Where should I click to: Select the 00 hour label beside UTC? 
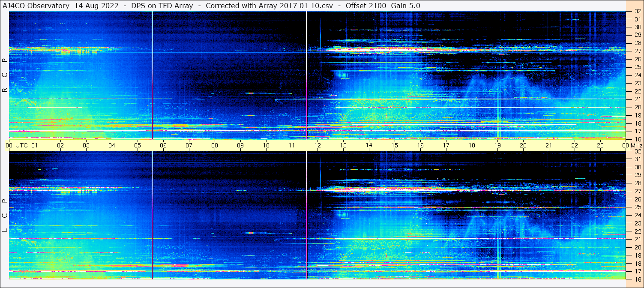click(x=9, y=145)
